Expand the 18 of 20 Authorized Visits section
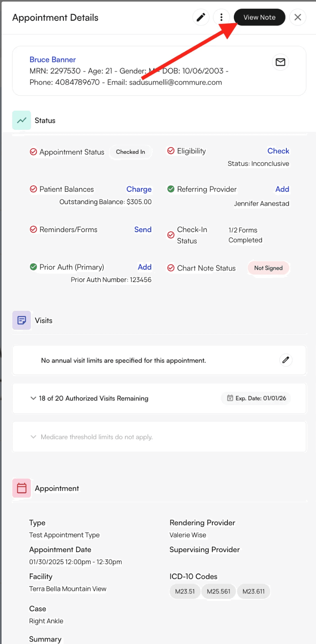 (x=33, y=398)
